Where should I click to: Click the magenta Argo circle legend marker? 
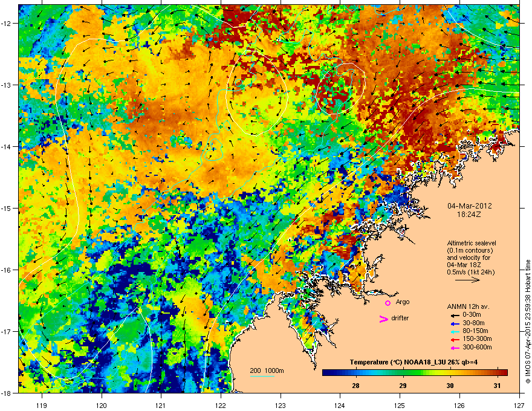pyautogui.click(x=388, y=303)
